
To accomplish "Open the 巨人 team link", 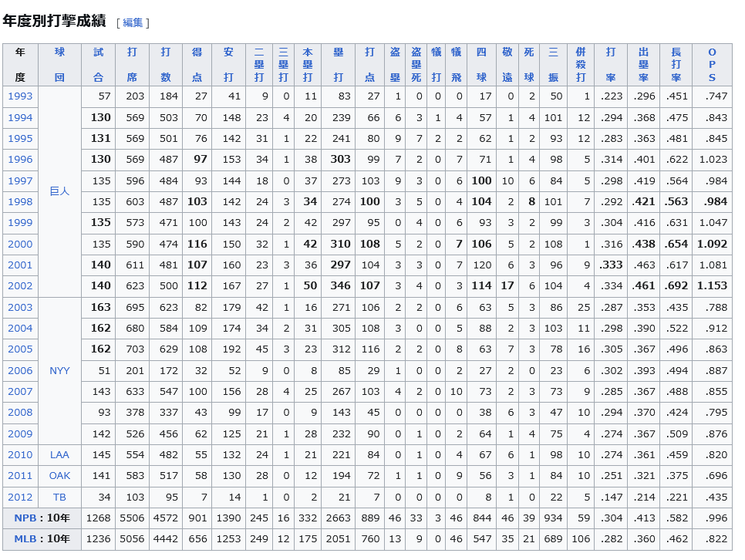I will pyautogui.click(x=59, y=191).
